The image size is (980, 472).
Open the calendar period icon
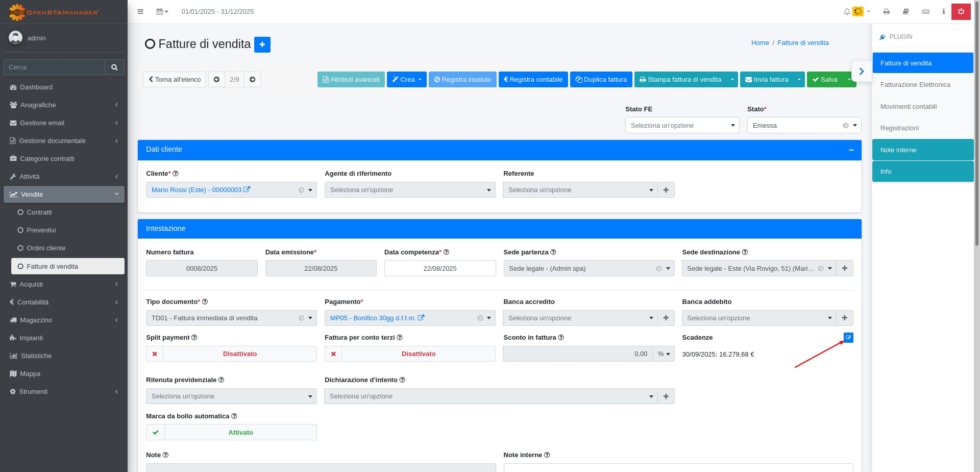pos(162,11)
